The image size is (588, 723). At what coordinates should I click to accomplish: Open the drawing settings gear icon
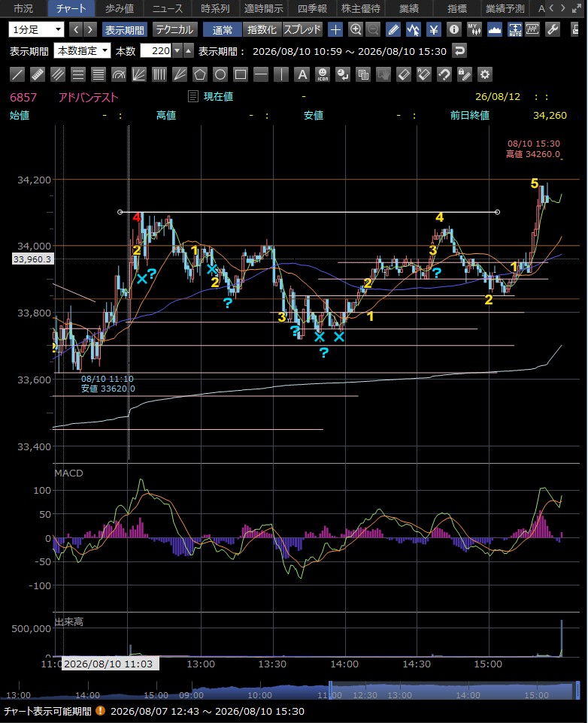click(485, 74)
